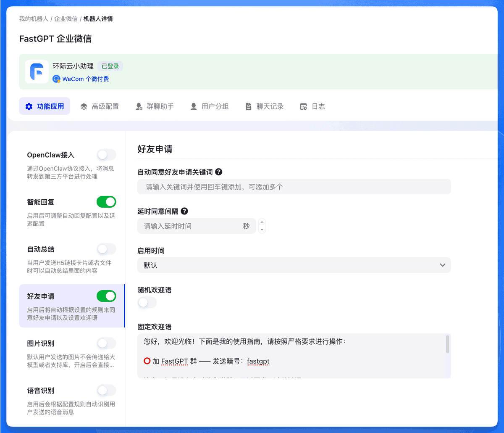Select the 功能应用 tab

(x=45, y=106)
